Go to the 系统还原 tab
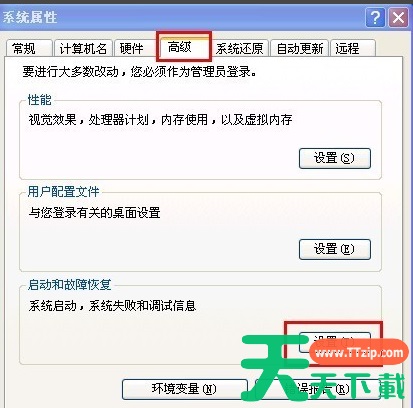Image resolution: width=413 pixels, height=408 pixels. 240,49
